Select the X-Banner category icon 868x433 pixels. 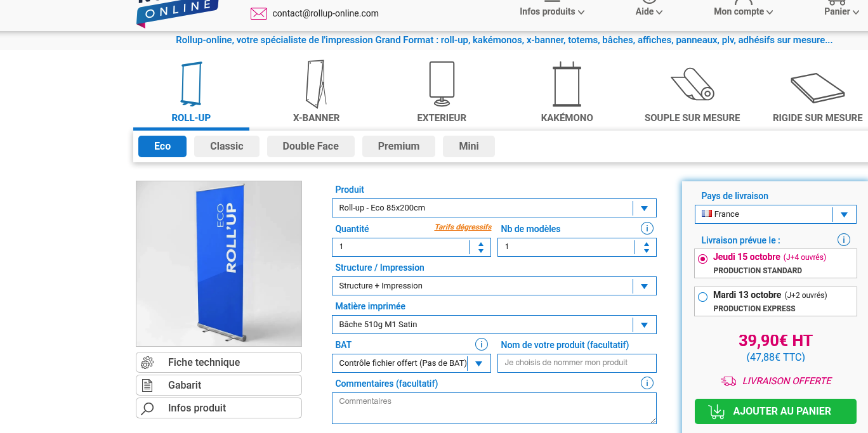pos(316,84)
